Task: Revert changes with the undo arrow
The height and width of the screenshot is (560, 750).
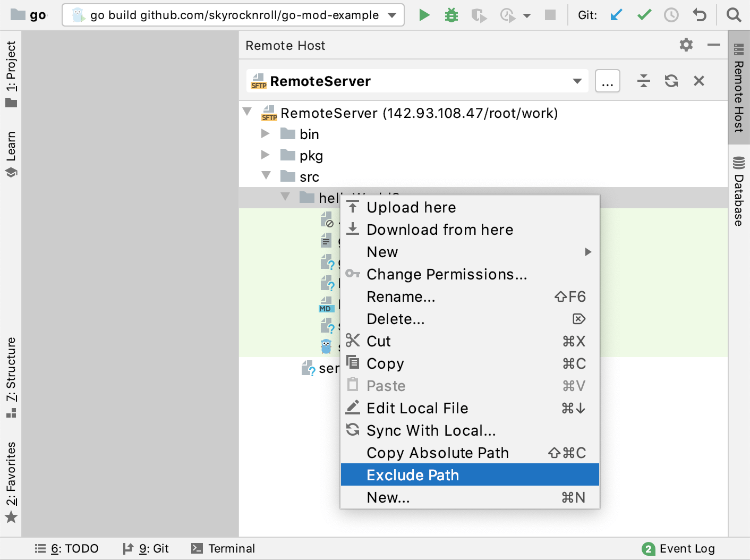Action: tap(700, 15)
